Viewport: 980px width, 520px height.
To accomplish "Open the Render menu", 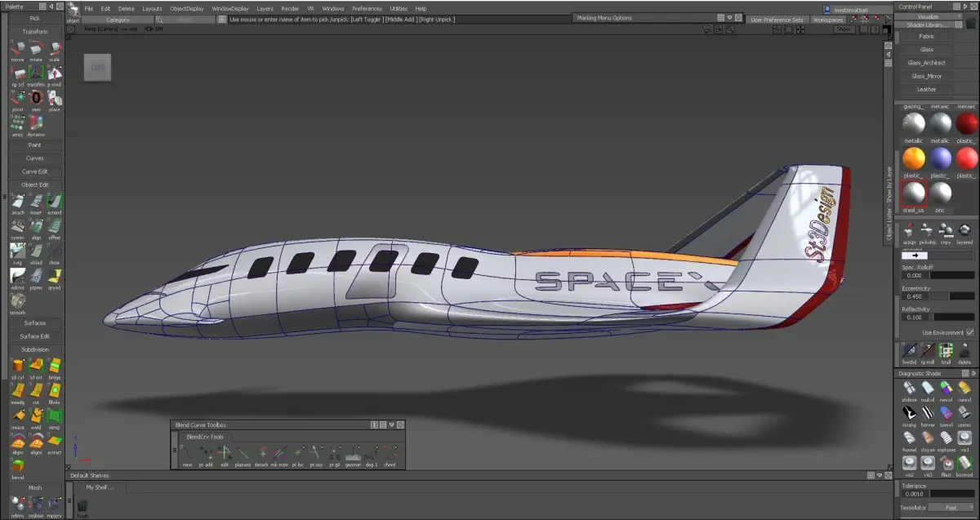I will click(x=290, y=8).
